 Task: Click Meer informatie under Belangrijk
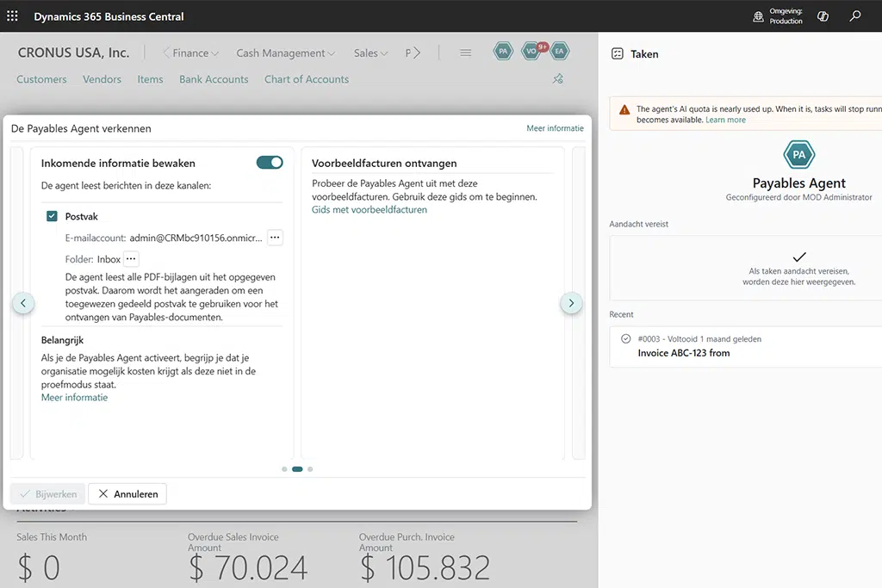[74, 398]
